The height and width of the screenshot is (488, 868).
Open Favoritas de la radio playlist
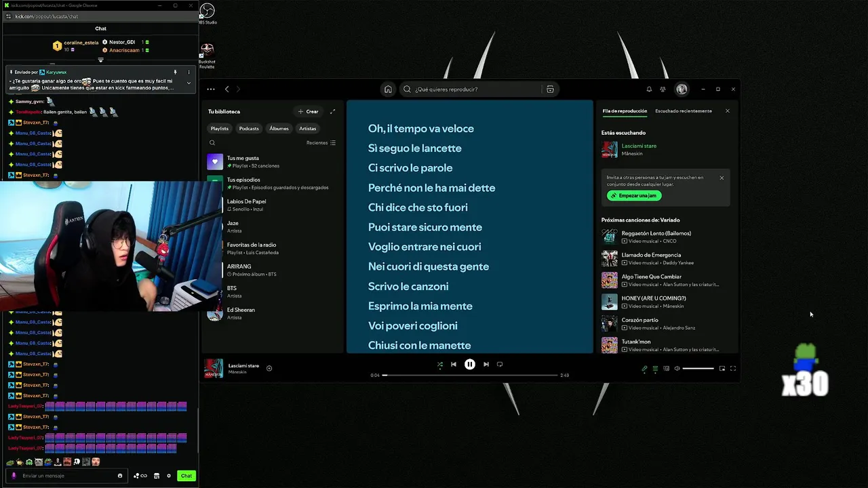coord(274,248)
